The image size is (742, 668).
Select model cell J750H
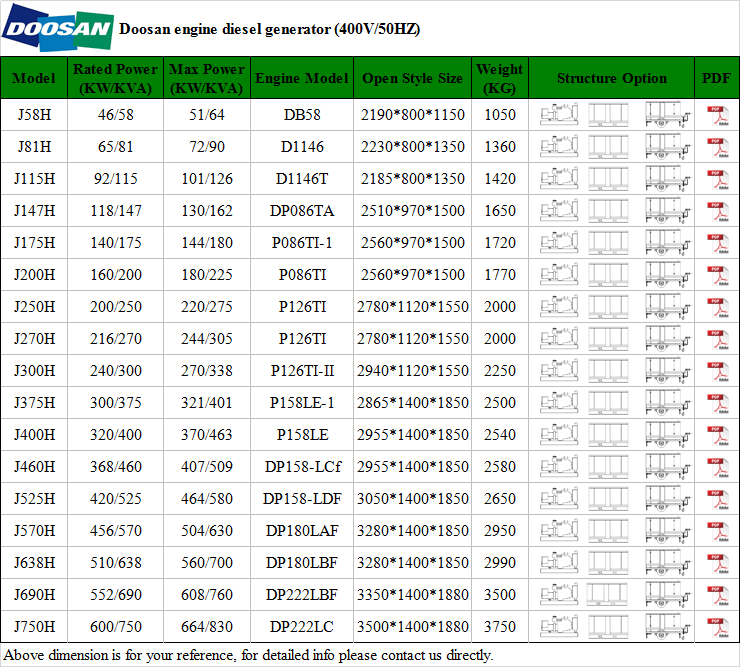tap(34, 627)
